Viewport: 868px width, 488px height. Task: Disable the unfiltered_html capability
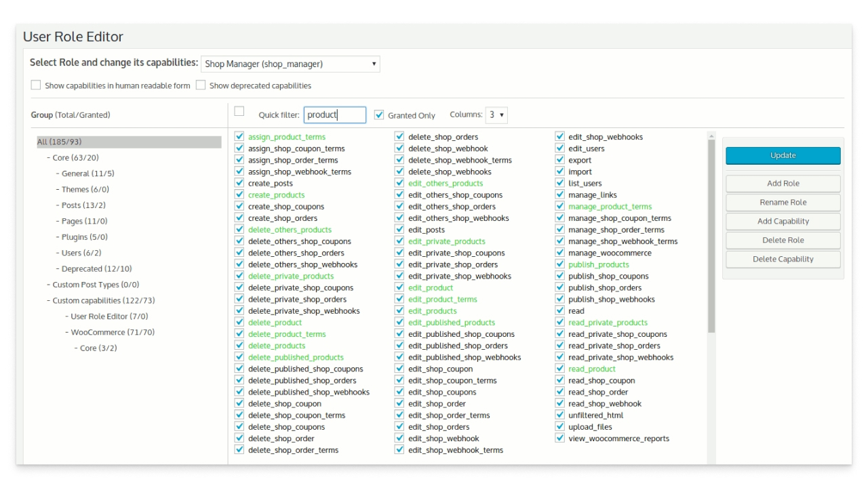559,415
